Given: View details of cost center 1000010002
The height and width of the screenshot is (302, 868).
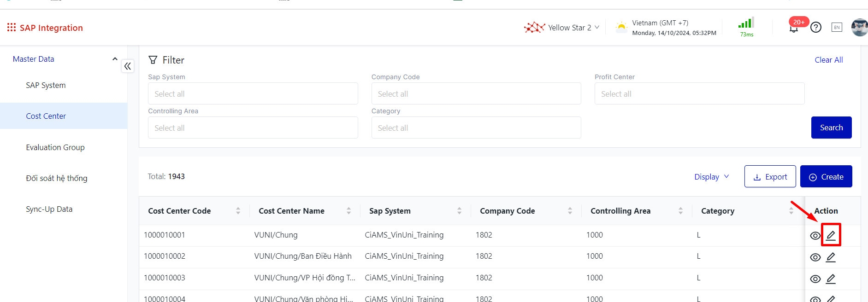Looking at the screenshot, I should pos(815,257).
